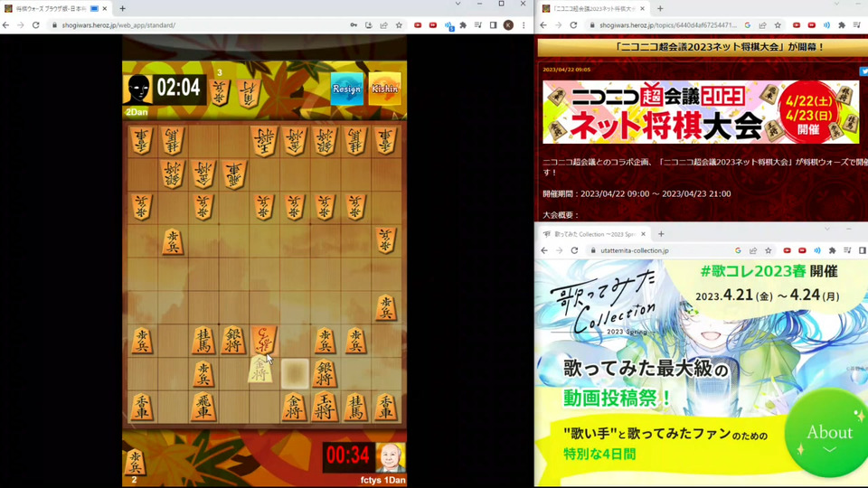868x488 pixels.
Task: Expand tab search chevron in utattemita window
Action: pos(827,229)
